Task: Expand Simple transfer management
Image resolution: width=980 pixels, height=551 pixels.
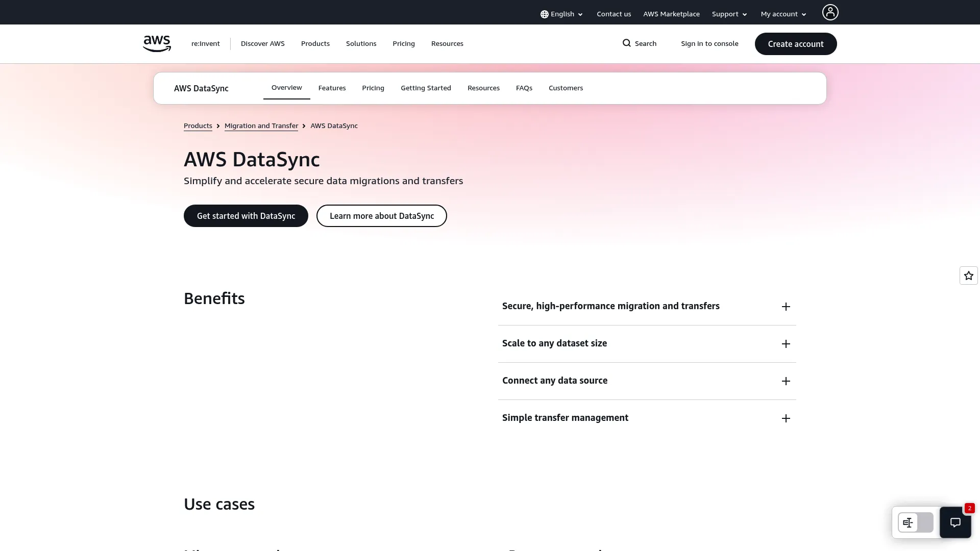Action: click(x=647, y=418)
